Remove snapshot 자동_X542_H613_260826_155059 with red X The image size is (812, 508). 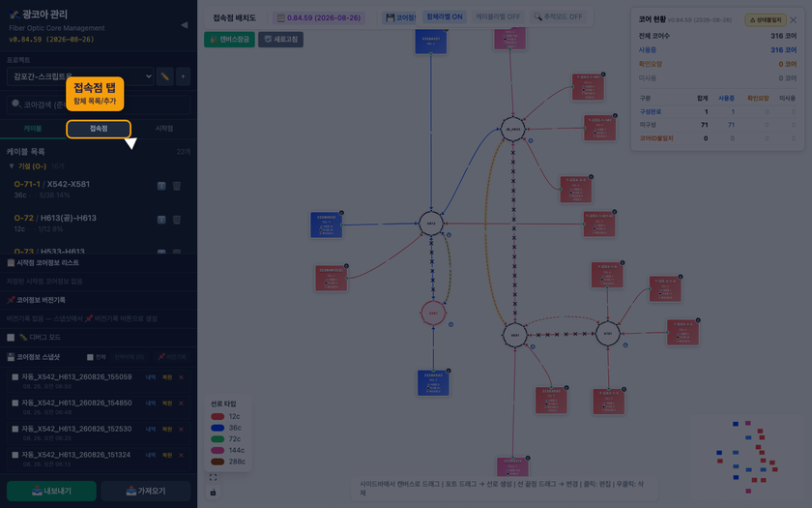[181, 377]
